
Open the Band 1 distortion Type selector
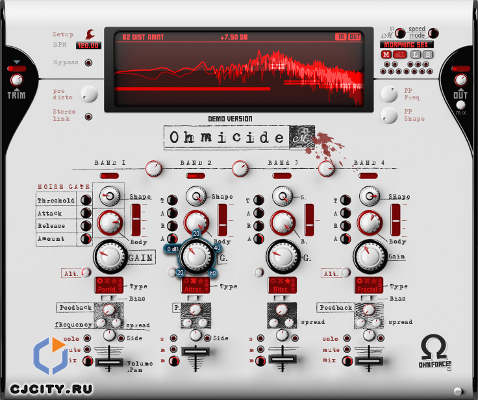click(x=109, y=286)
